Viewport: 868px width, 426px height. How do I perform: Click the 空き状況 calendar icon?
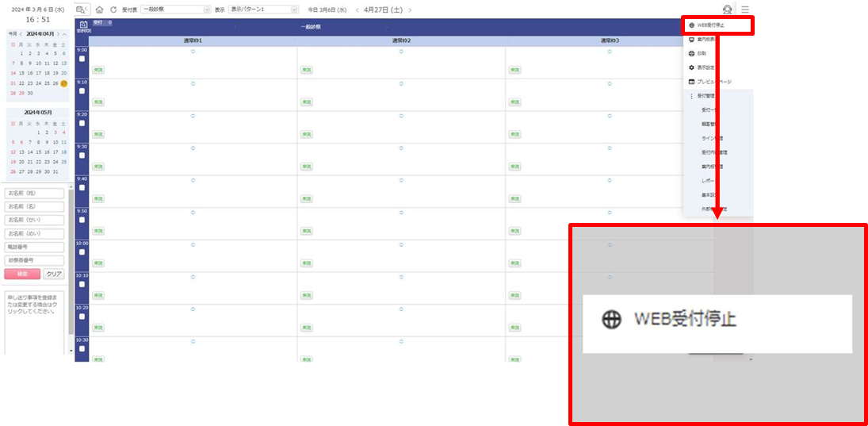click(82, 26)
